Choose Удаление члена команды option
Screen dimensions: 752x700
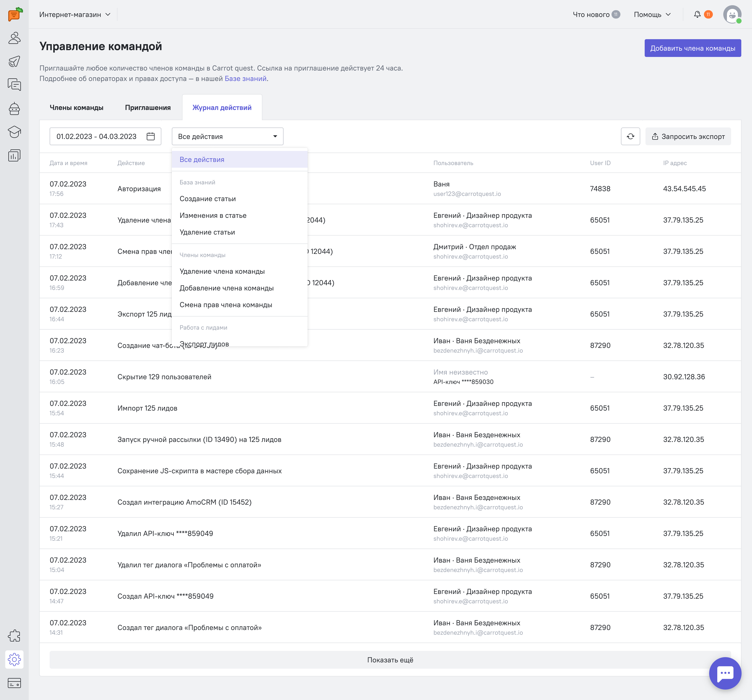pos(239,271)
